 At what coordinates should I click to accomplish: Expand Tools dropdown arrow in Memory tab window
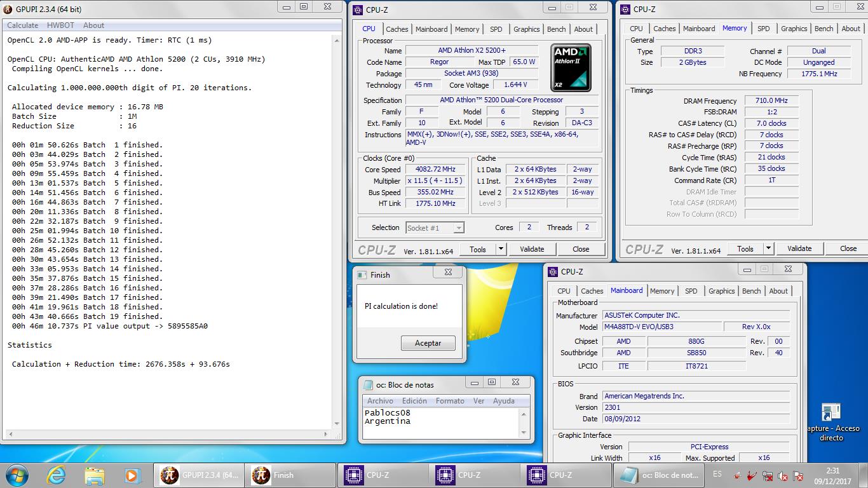[x=768, y=248]
